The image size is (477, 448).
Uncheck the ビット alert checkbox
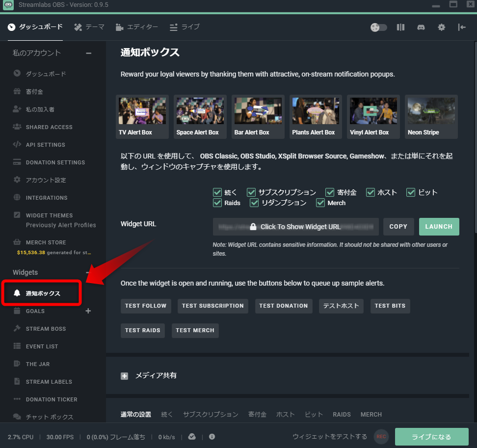(x=410, y=192)
